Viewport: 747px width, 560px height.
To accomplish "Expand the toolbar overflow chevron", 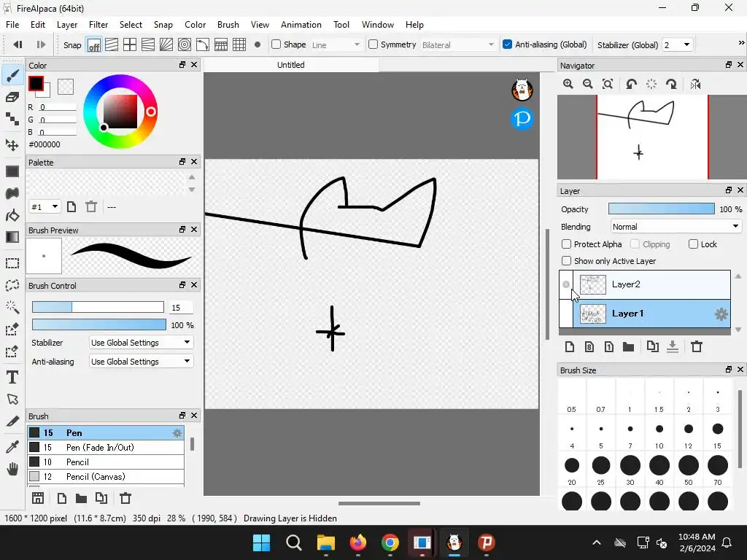I will click(741, 43).
